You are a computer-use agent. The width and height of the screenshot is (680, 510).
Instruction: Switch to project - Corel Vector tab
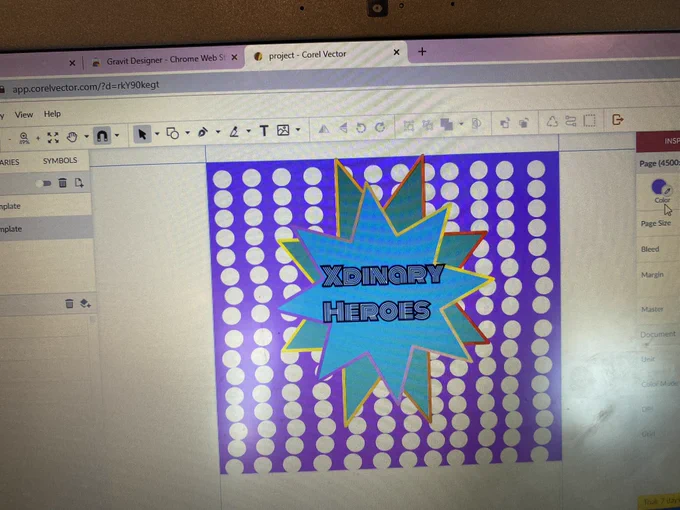tap(325, 55)
